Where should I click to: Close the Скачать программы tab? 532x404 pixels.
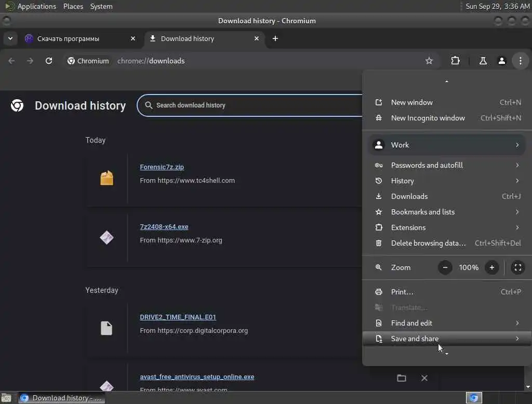[x=133, y=38]
